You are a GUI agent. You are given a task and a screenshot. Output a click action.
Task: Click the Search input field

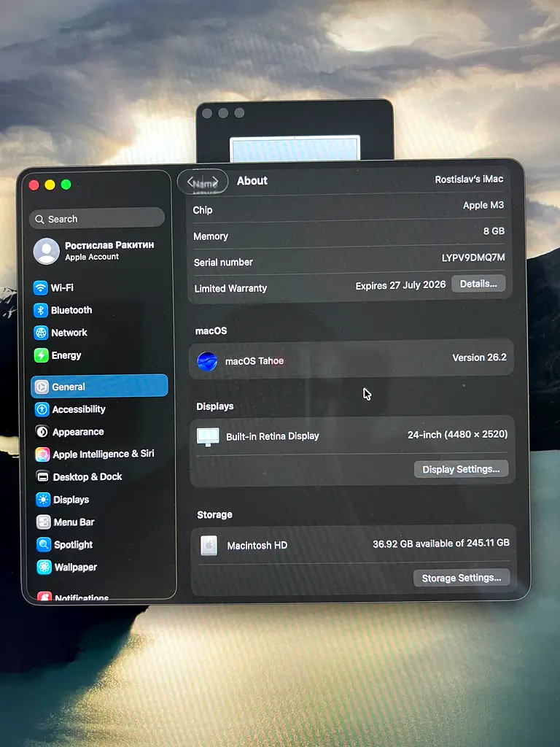click(x=97, y=219)
